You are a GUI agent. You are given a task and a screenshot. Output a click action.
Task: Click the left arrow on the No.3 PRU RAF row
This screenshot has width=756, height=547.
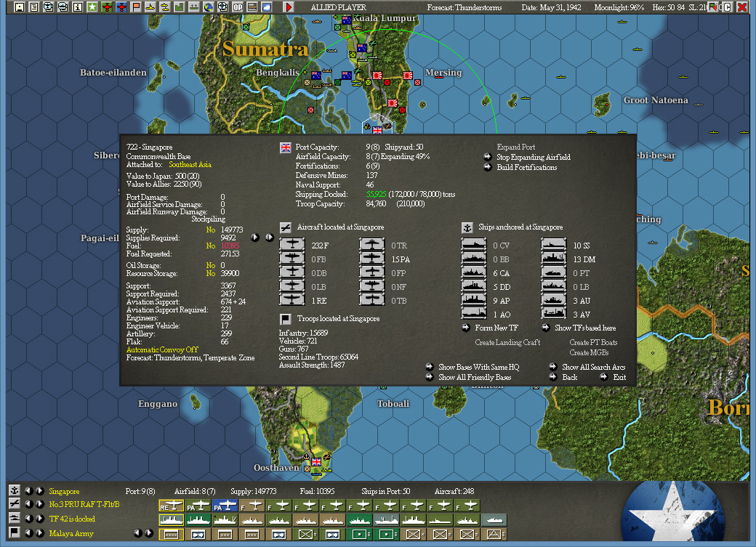tap(29, 503)
